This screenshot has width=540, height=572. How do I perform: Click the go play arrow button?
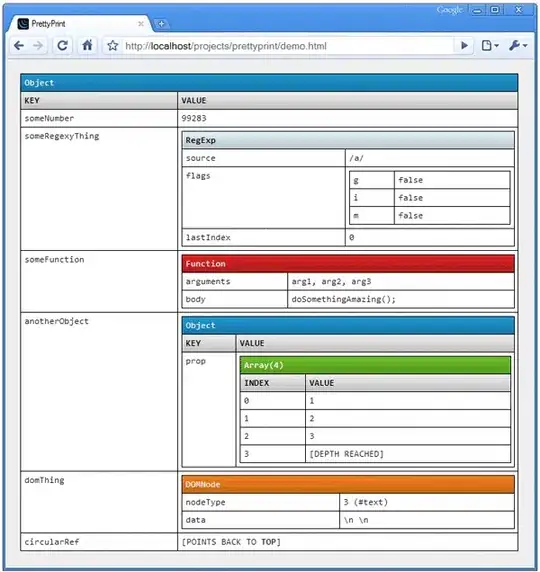464,46
